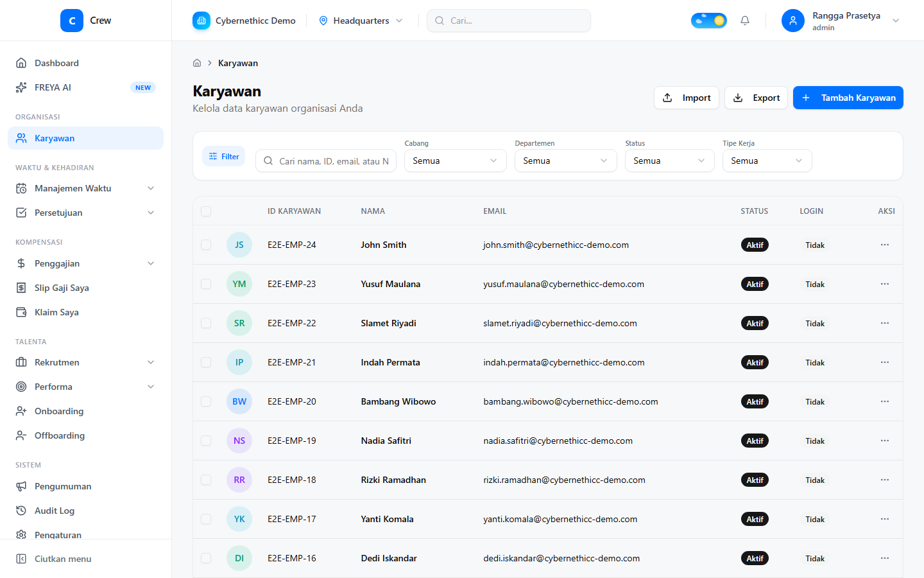The image size is (924, 578).
Task: Click the home icon in breadcrumb
Action: point(197,63)
